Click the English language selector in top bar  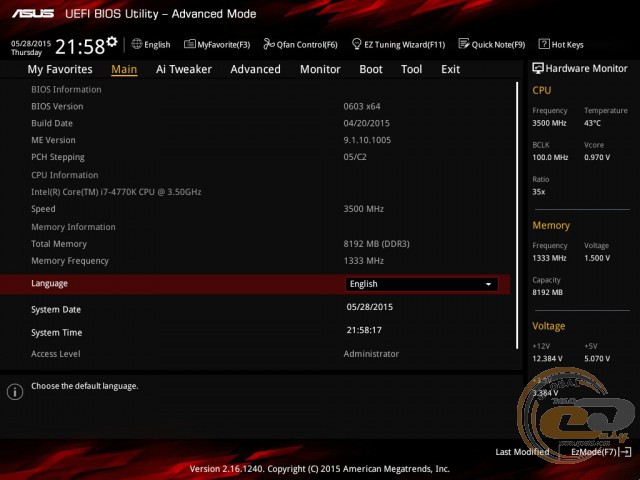pos(151,44)
